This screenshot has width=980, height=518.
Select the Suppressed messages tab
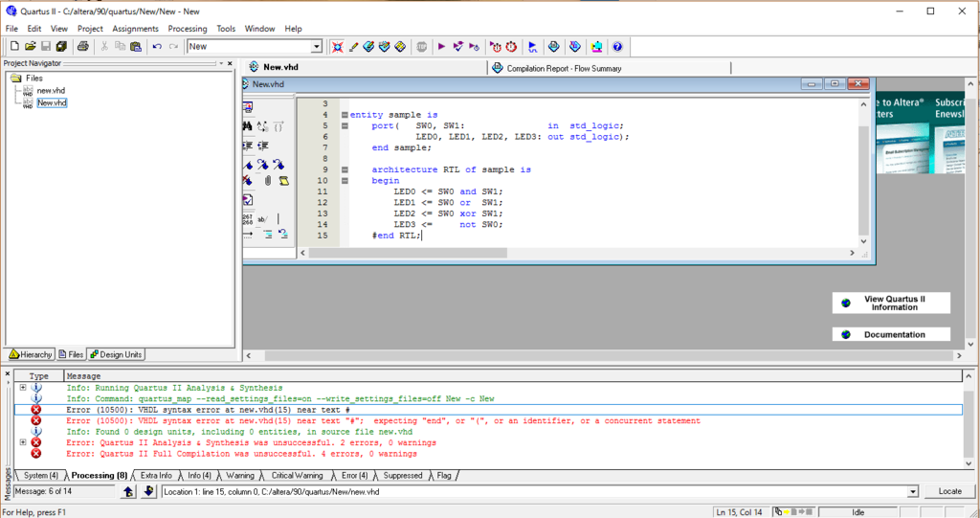[x=403, y=476]
